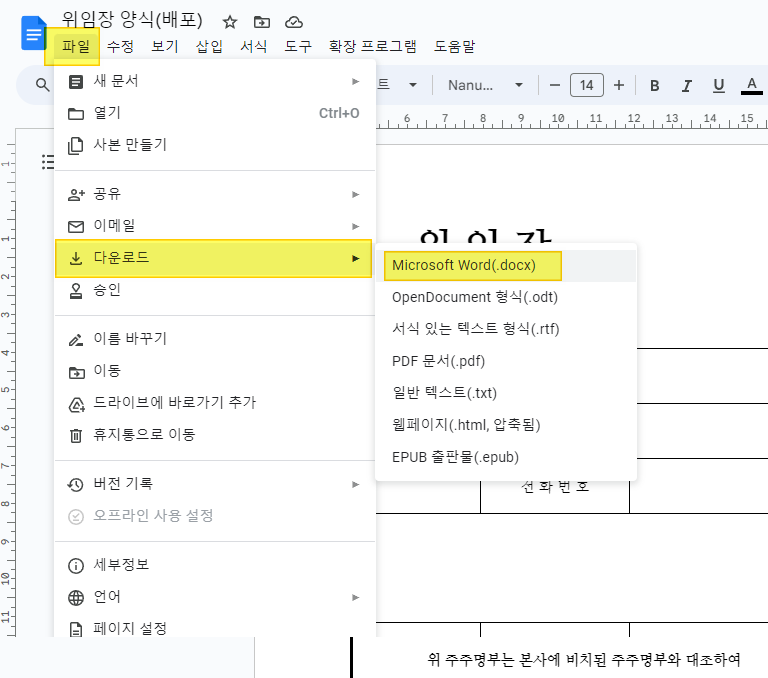Choose 이름 바꾸기 entry
Image resolution: width=768 pixels, height=678 pixels.
[x=215, y=339]
